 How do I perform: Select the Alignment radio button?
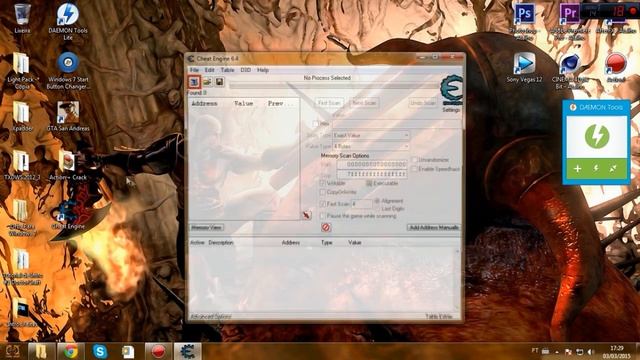coord(377,201)
